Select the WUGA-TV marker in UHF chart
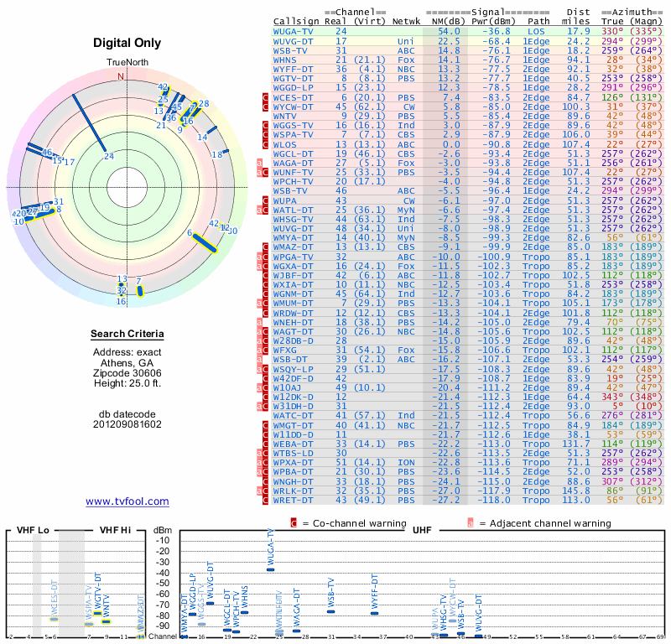The width and height of the screenshot is (671, 644). [270, 569]
